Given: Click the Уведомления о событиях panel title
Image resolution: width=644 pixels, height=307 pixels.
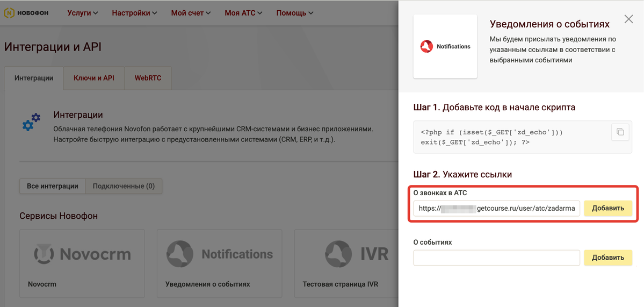Looking at the screenshot, I should pos(549,24).
